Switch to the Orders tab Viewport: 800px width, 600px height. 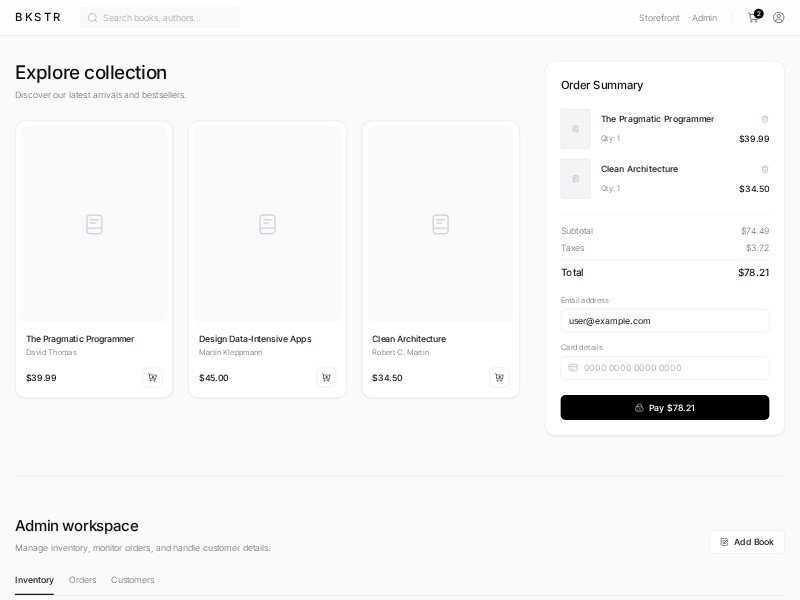pyautogui.click(x=83, y=580)
